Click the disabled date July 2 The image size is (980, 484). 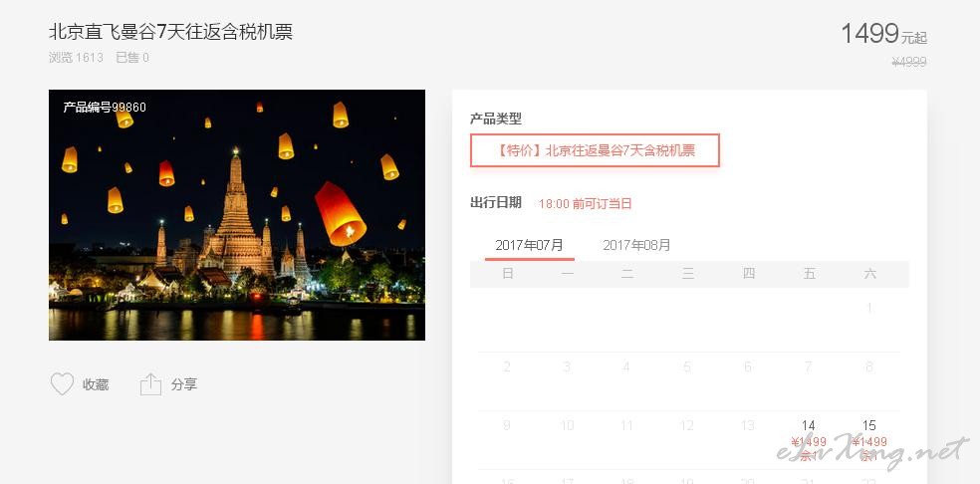coord(507,367)
